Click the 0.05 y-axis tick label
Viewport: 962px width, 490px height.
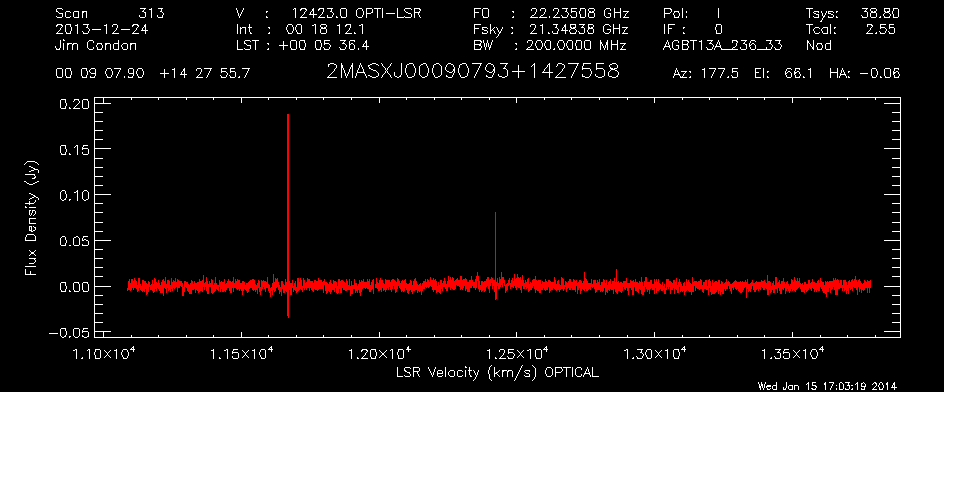[74, 241]
